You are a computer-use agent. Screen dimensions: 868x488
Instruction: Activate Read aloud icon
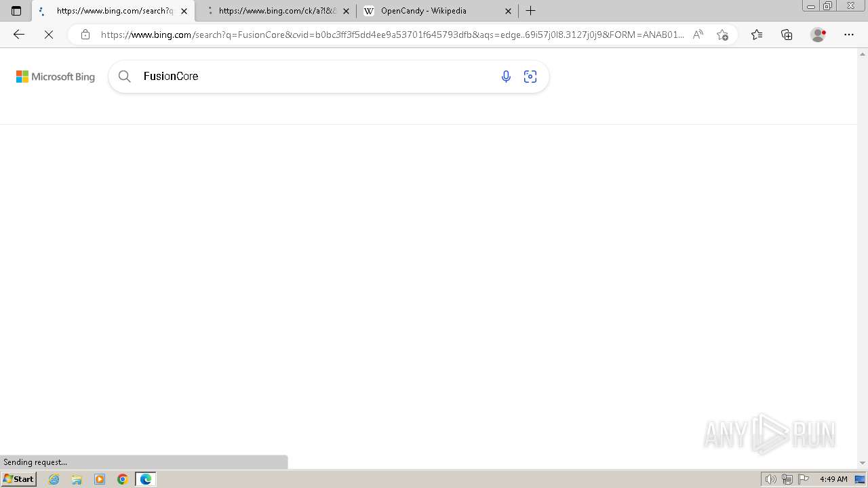(698, 35)
